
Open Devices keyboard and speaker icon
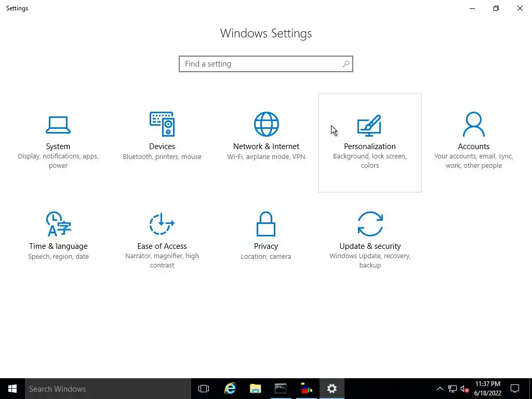pos(162,124)
